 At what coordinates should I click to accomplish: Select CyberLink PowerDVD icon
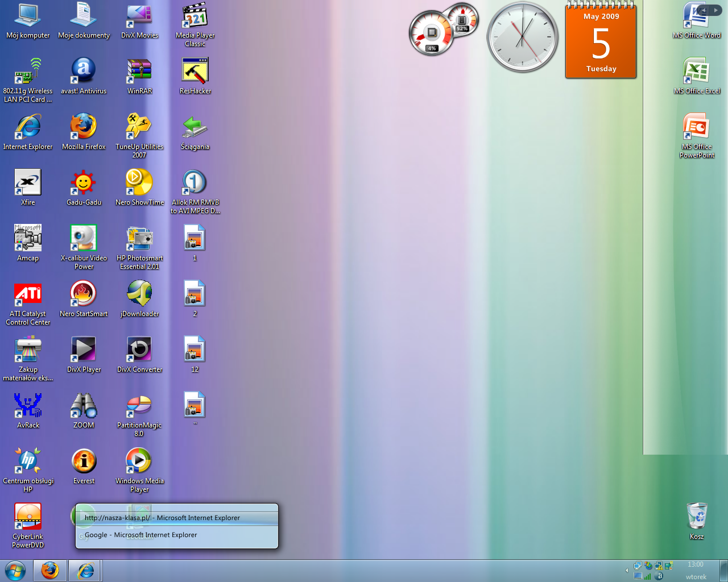(x=28, y=526)
